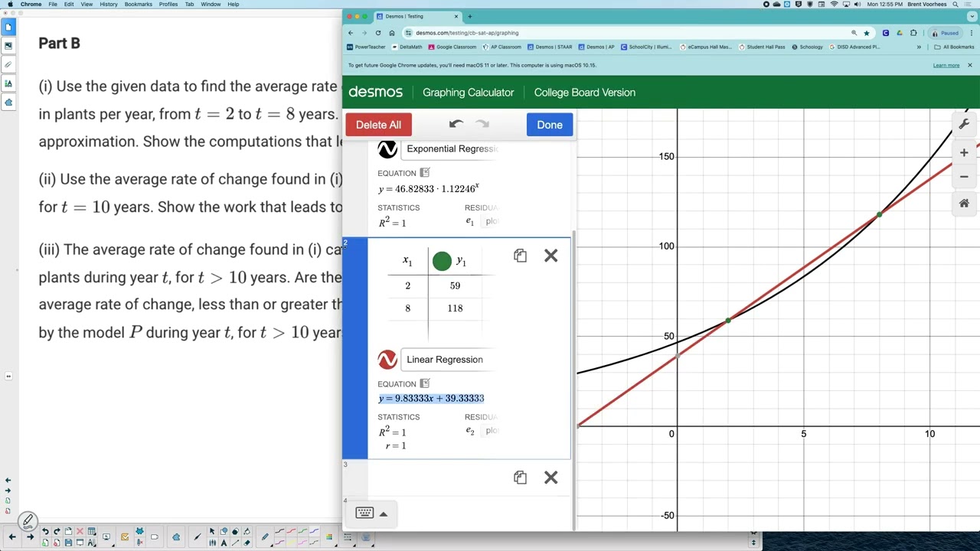Bookmark this page with star icon

866,33
